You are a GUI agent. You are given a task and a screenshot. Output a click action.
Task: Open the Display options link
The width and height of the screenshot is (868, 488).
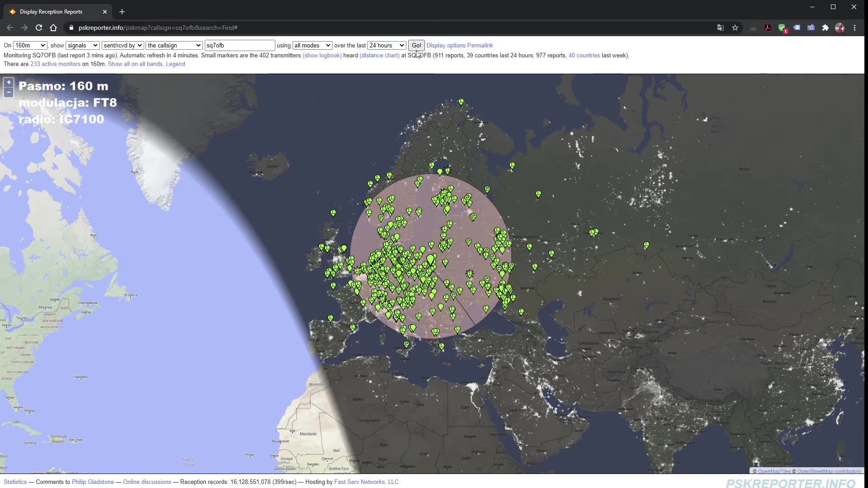click(446, 45)
